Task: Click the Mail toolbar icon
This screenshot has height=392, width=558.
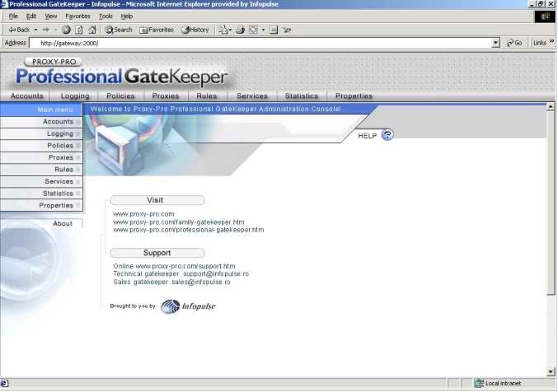Action: (225, 30)
